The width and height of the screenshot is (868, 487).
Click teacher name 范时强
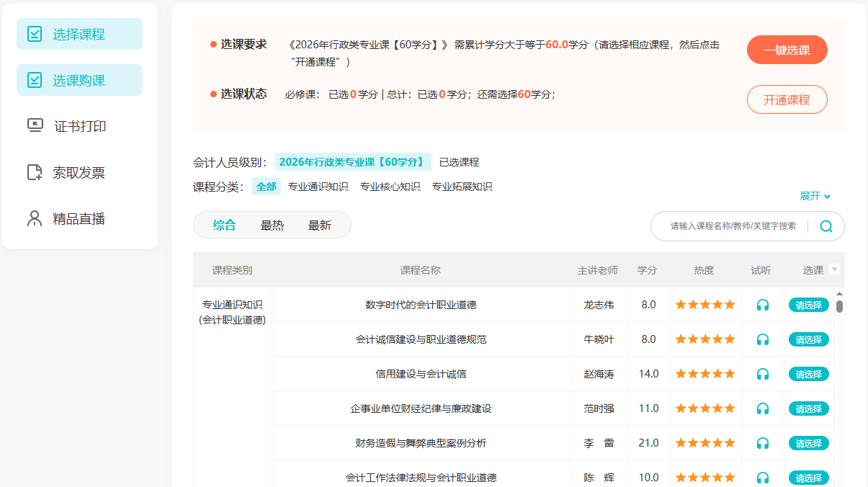(x=599, y=408)
